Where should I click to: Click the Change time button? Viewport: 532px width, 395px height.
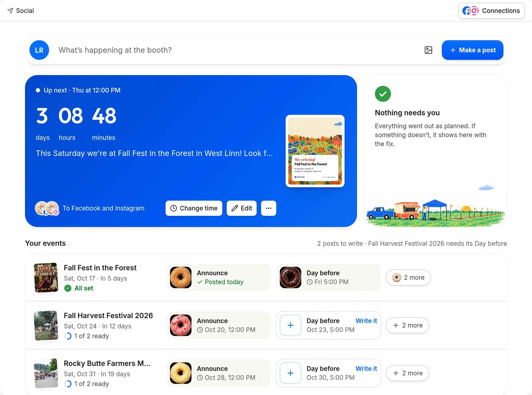coord(194,208)
